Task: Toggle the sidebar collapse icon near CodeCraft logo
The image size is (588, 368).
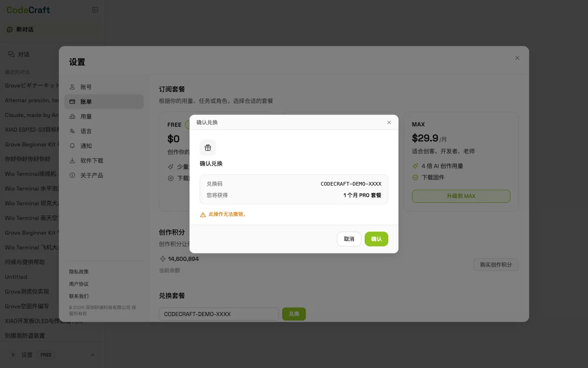Action: [x=95, y=10]
